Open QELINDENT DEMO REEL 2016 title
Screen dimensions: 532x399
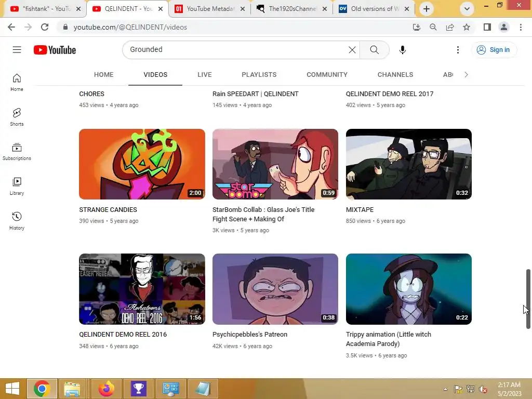point(123,335)
